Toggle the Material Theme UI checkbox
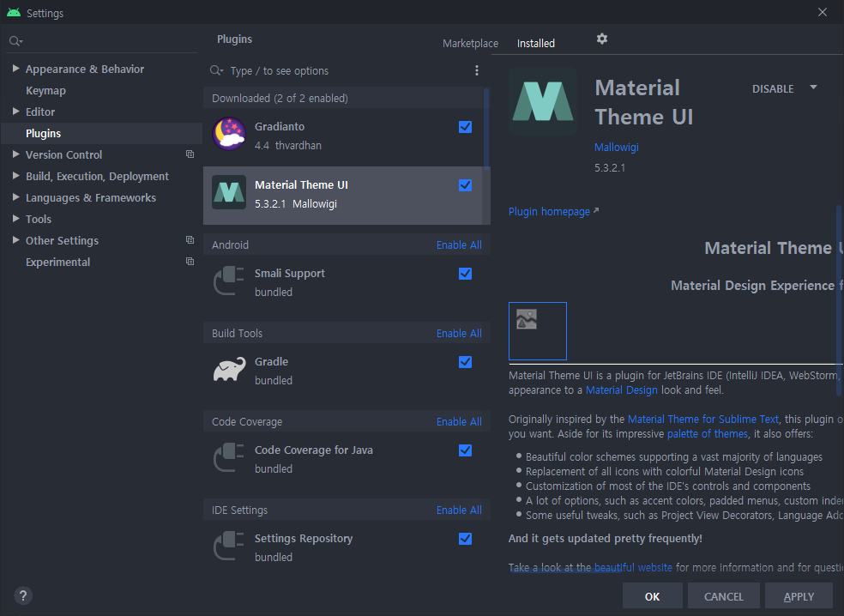This screenshot has width=844, height=616. (x=465, y=185)
